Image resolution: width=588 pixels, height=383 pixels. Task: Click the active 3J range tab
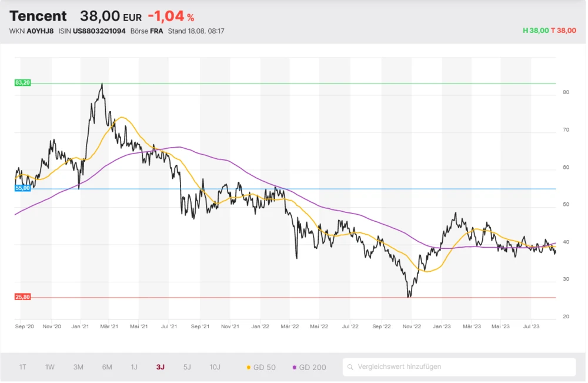pyautogui.click(x=161, y=367)
